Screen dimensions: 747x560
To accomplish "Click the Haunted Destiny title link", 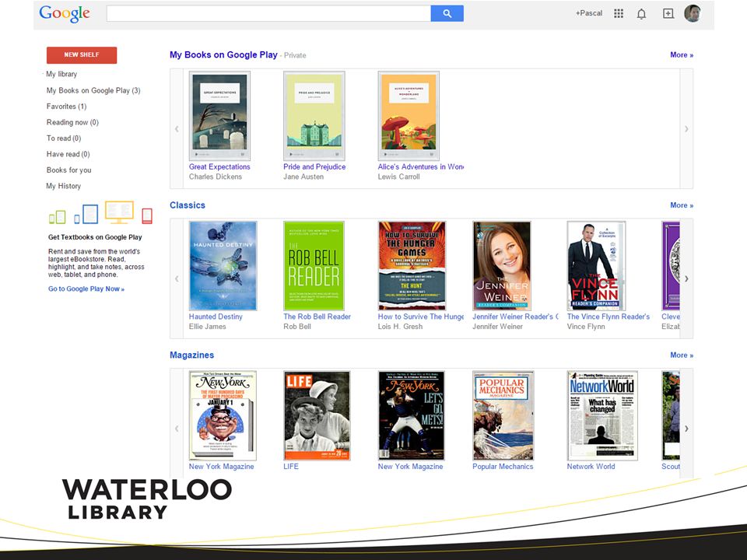I will click(216, 317).
